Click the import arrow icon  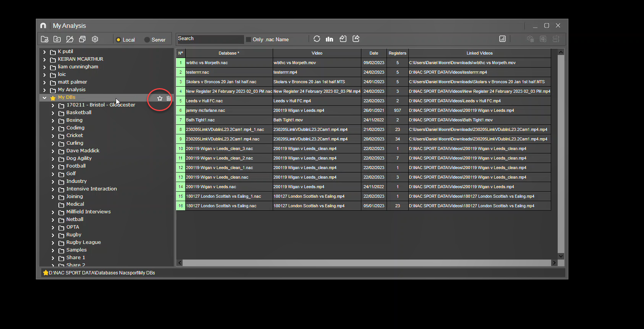pos(343,39)
